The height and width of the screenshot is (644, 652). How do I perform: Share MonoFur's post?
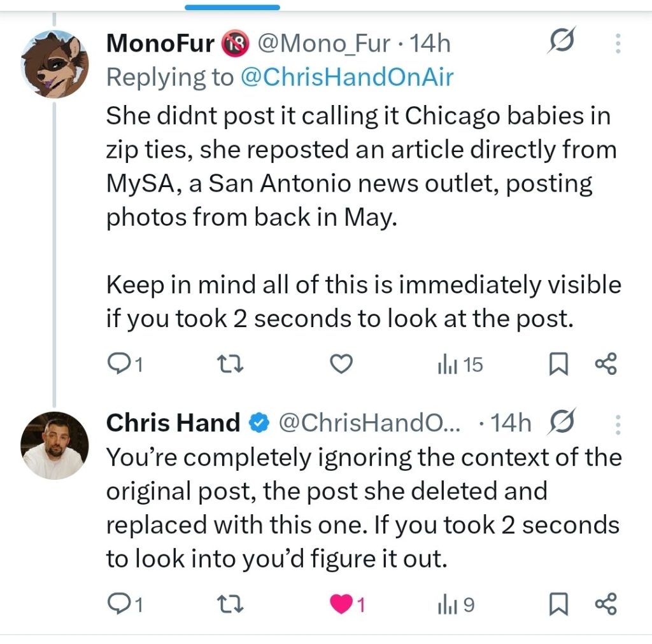pos(605,365)
